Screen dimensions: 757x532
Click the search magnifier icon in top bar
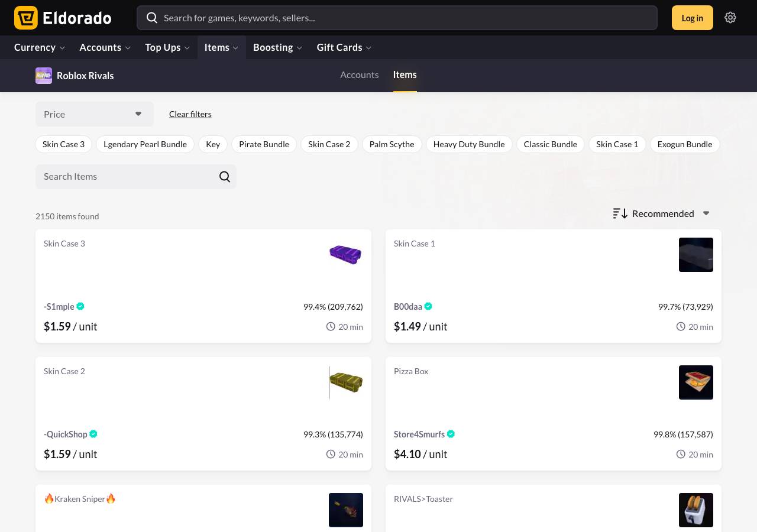tap(152, 18)
